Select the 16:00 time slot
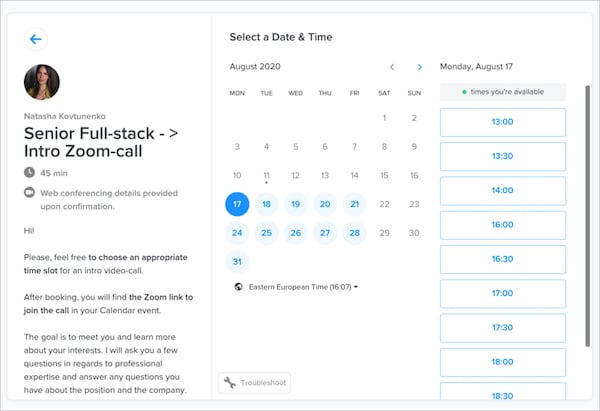This screenshot has width=600, height=411. click(502, 225)
